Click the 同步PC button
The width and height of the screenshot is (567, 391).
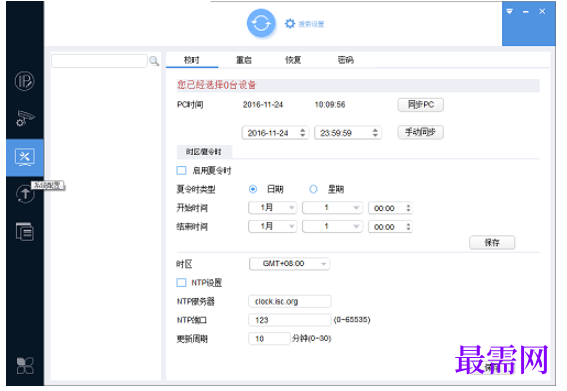pos(421,105)
